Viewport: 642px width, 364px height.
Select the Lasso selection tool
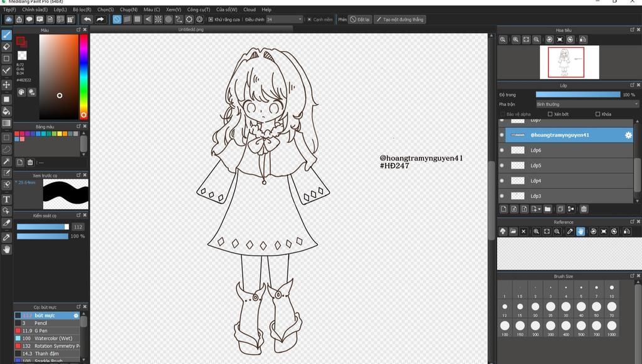pyautogui.click(x=6, y=149)
